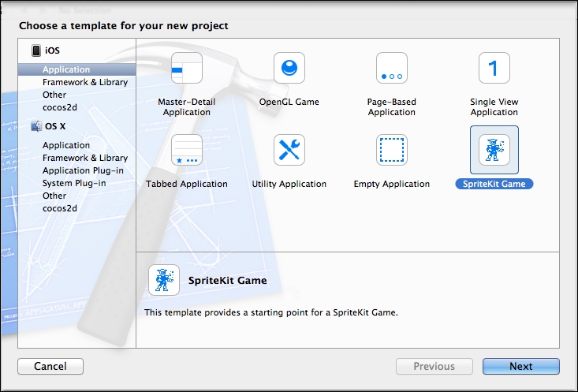This screenshot has width=578, height=392.
Task: Select the Utility Application template icon
Action: click(x=289, y=150)
